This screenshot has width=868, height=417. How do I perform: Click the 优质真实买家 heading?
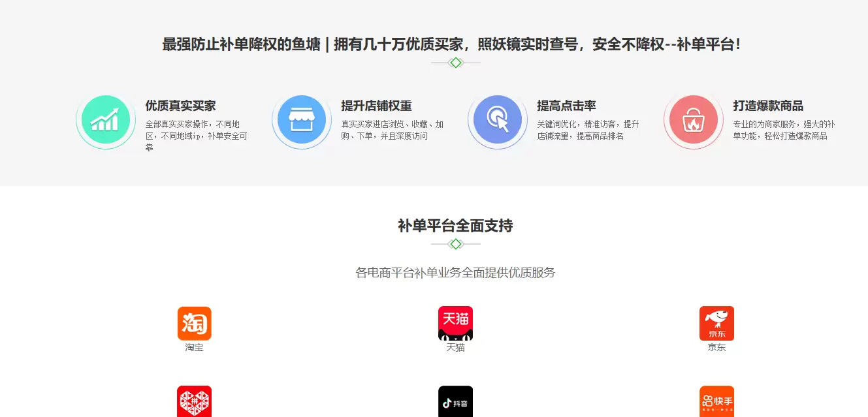point(180,106)
